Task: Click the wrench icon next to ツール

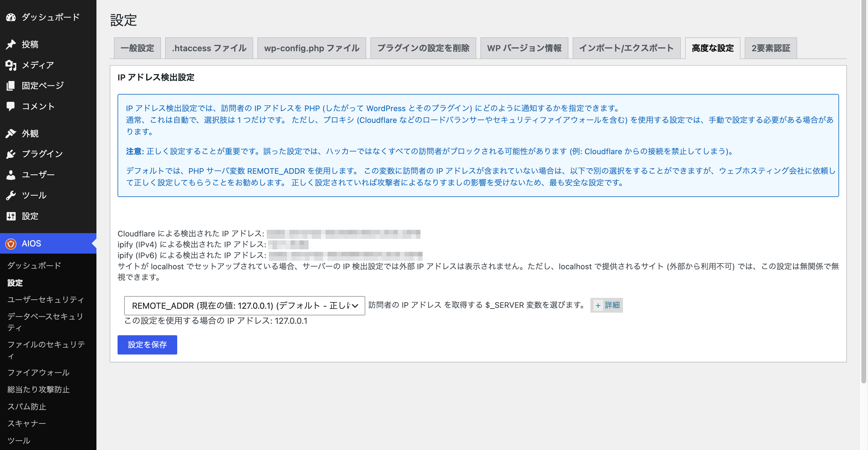Action: pyautogui.click(x=11, y=195)
